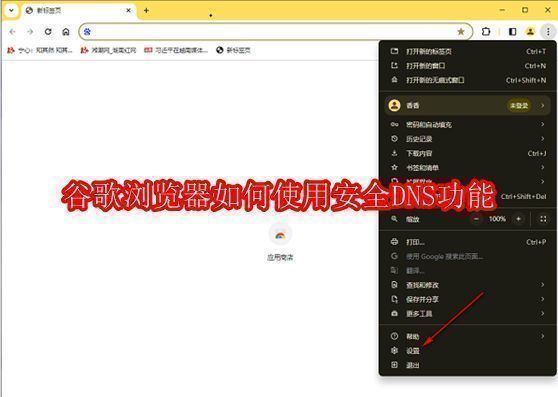Open the extensions puzzle icon

(486, 32)
